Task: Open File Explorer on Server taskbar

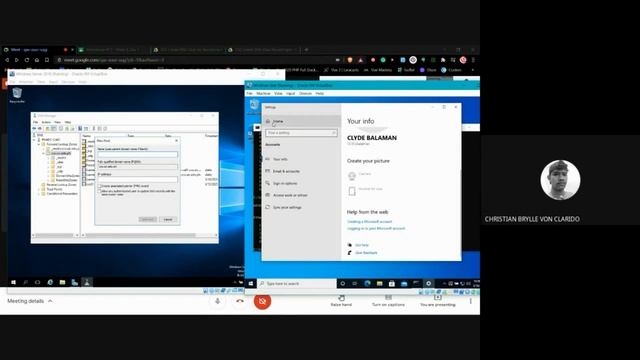Action: pos(62,282)
